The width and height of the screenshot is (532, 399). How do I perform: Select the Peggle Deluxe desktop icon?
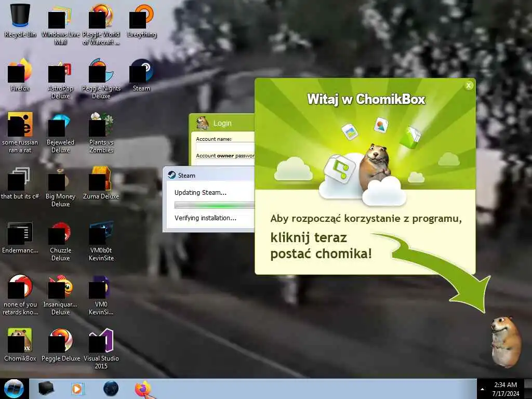click(60, 345)
